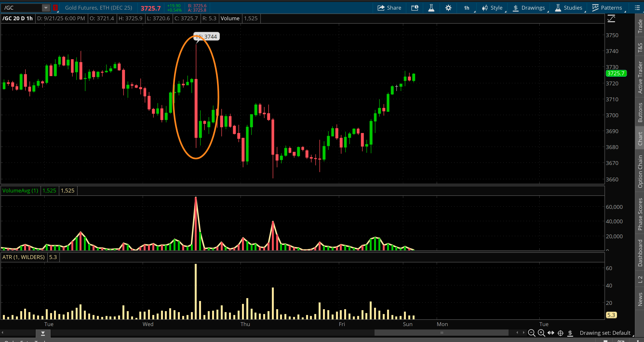The height and width of the screenshot is (342, 644).
Task: Click zoom in magnifier icon
Action: [x=541, y=333]
